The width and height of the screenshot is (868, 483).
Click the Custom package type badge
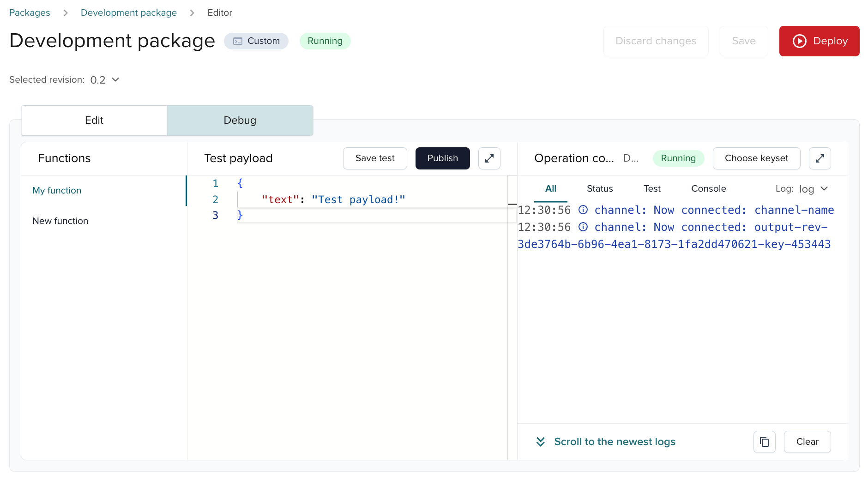point(256,41)
